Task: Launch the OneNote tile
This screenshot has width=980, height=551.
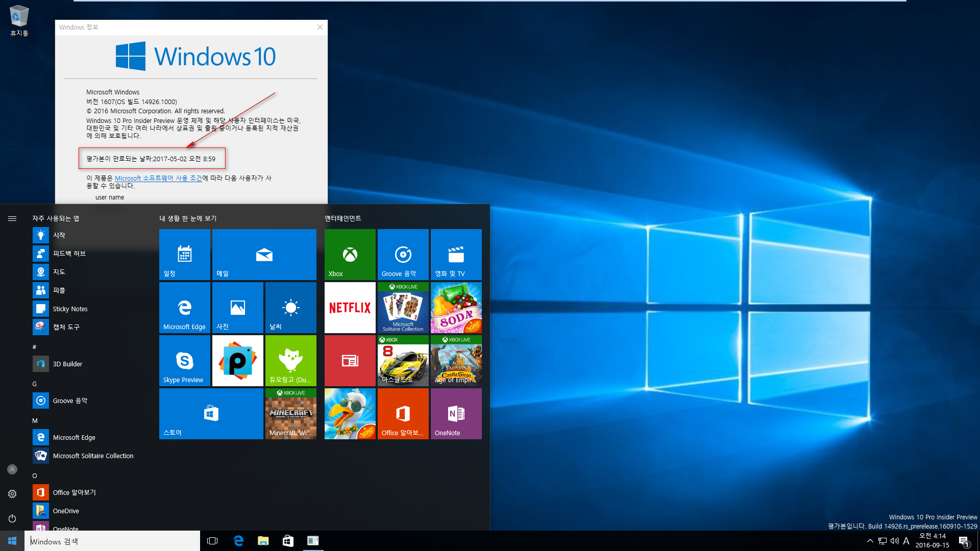Action: [456, 413]
